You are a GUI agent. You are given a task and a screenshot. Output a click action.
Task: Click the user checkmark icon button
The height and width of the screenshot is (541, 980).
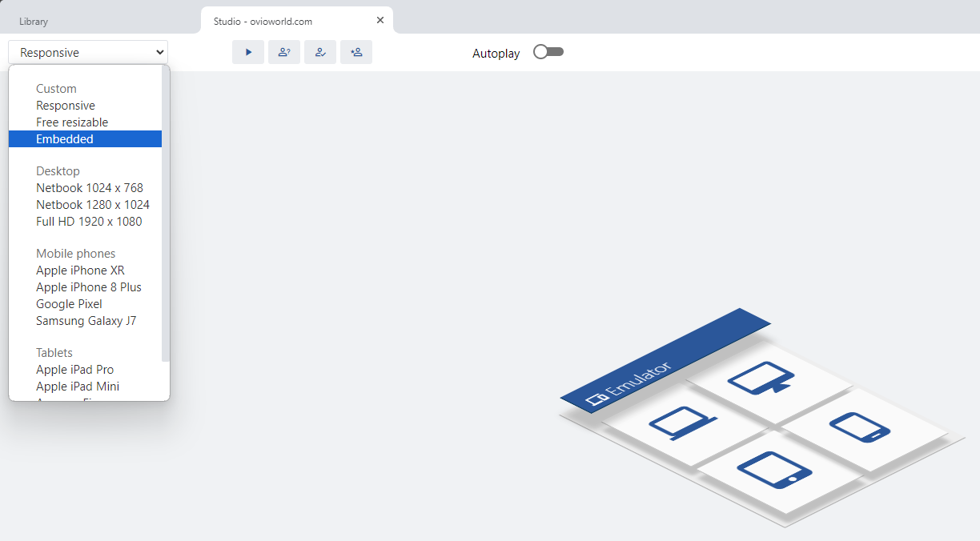(320, 52)
